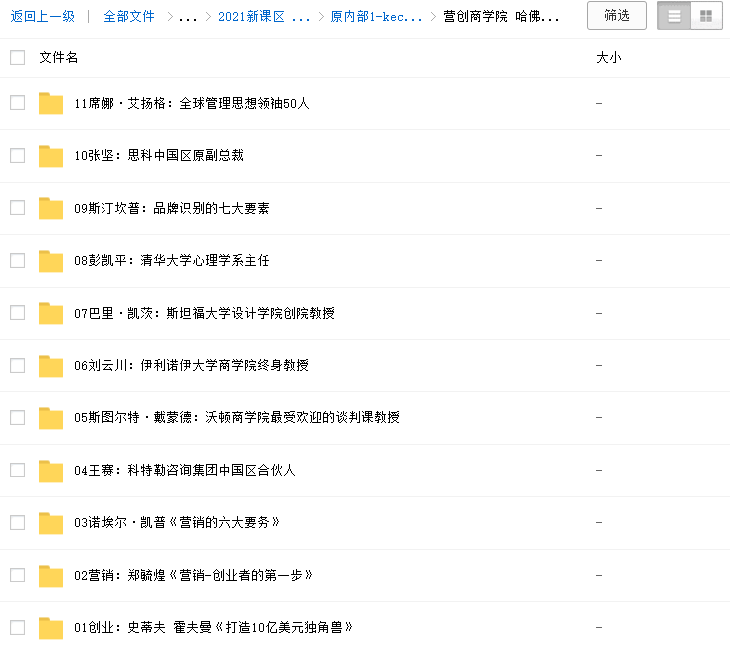Go back via 返回上一级 link
The image size is (730, 646).
point(42,17)
